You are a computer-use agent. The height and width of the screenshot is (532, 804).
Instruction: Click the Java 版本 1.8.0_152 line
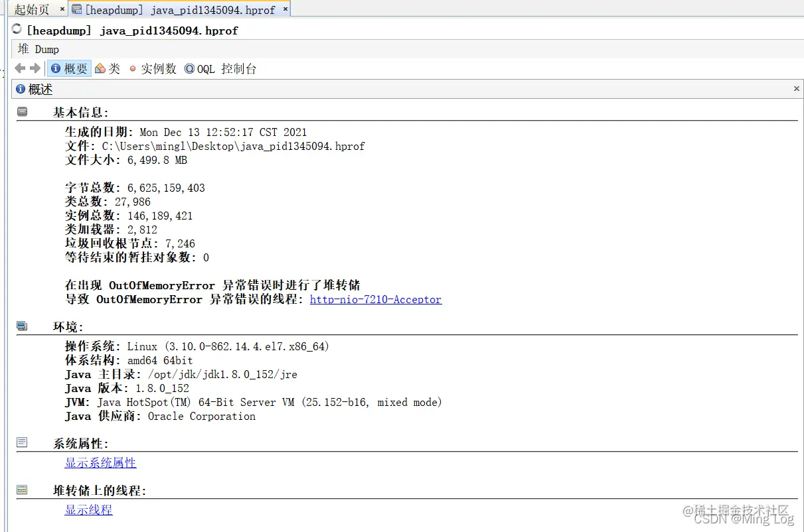(x=127, y=388)
